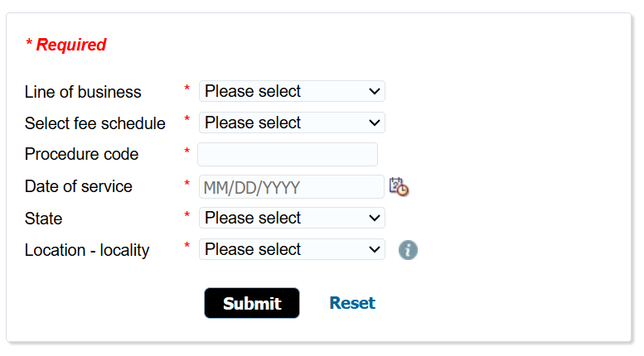Viewport: 644px width, 356px height.
Task: Open the Location - locality dropdown
Action: tap(292, 249)
